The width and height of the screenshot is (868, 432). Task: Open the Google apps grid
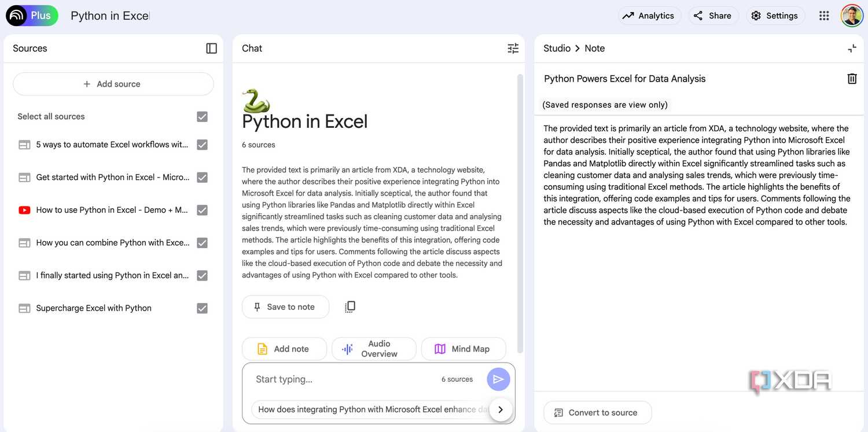coord(824,16)
